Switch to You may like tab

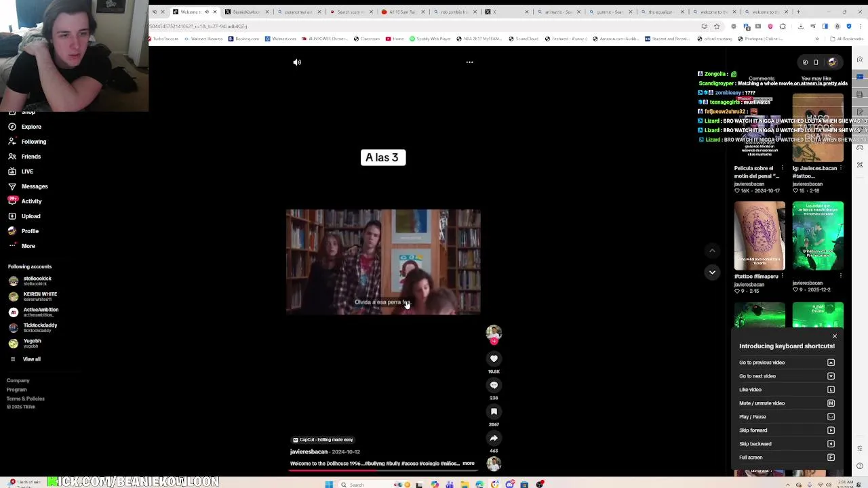coord(816,79)
